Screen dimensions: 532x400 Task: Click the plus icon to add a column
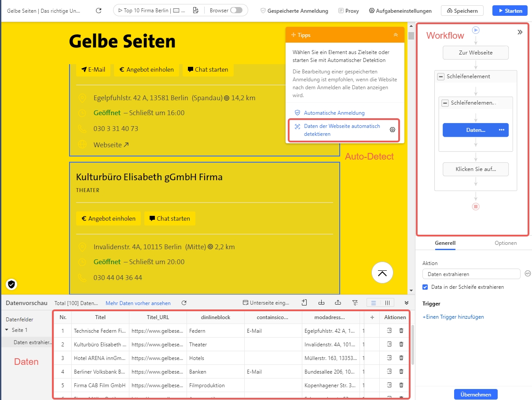click(x=372, y=317)
